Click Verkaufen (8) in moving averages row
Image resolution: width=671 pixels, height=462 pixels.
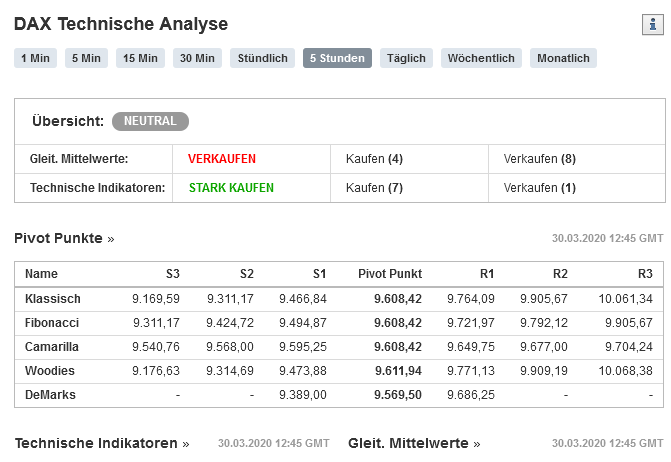pyautogui.click(x=540, y=159)
